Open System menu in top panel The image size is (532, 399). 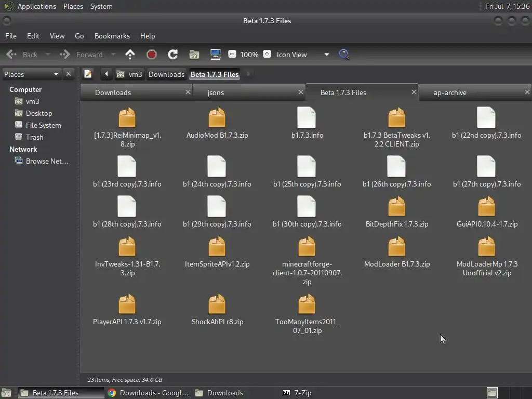tap(101, 6)
